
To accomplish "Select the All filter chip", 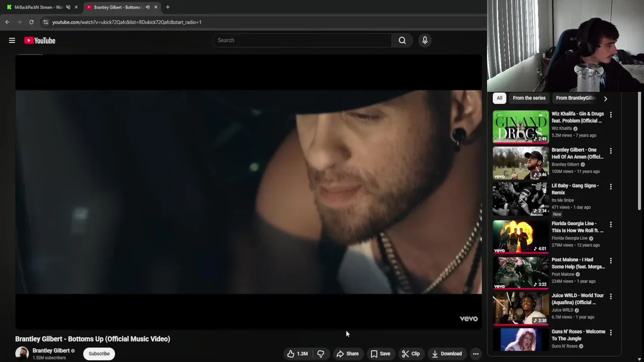I will [x=499, y=98].
